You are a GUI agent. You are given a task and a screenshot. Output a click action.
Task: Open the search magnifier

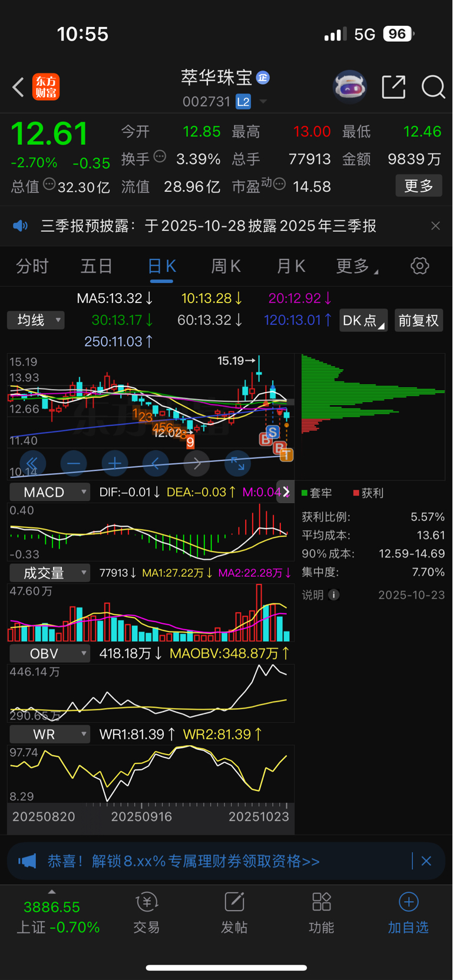pos(433,87)
